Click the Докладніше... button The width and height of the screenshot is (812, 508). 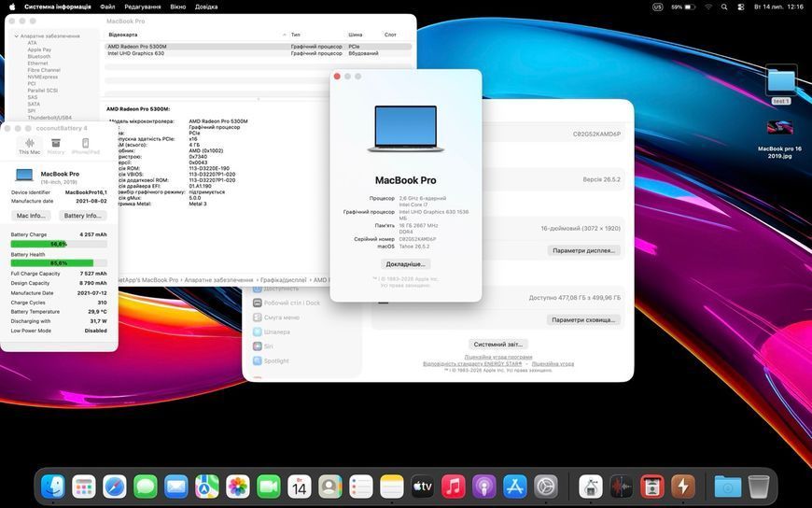coord(405,264)
